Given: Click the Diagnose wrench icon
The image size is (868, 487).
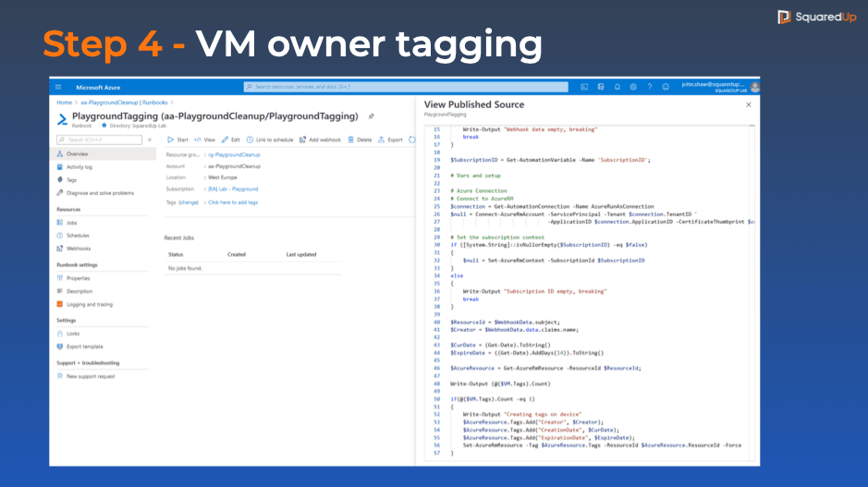Looking at the screenshot, I should (60, 193).
